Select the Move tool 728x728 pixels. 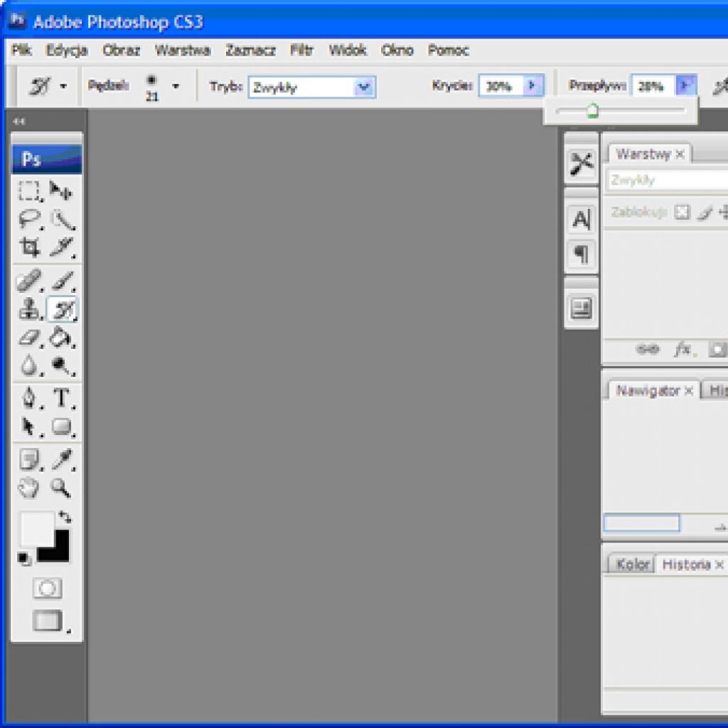[61, 191]
